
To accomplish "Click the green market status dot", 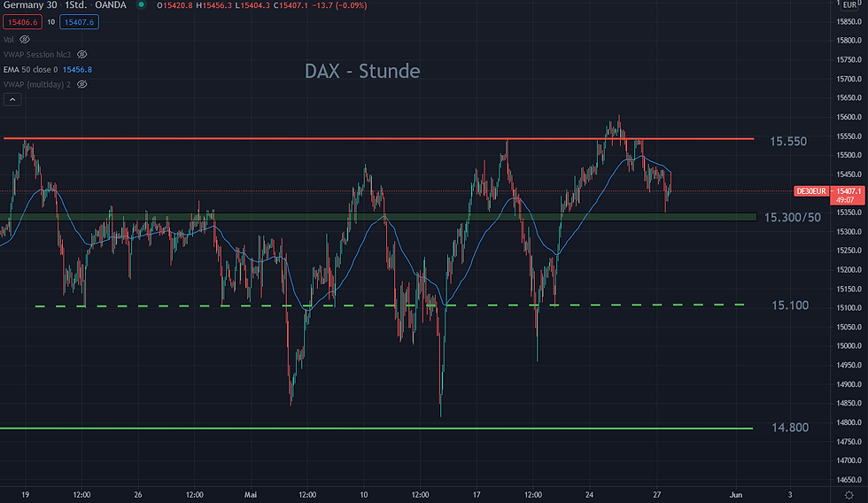I will tap(141, 5).
